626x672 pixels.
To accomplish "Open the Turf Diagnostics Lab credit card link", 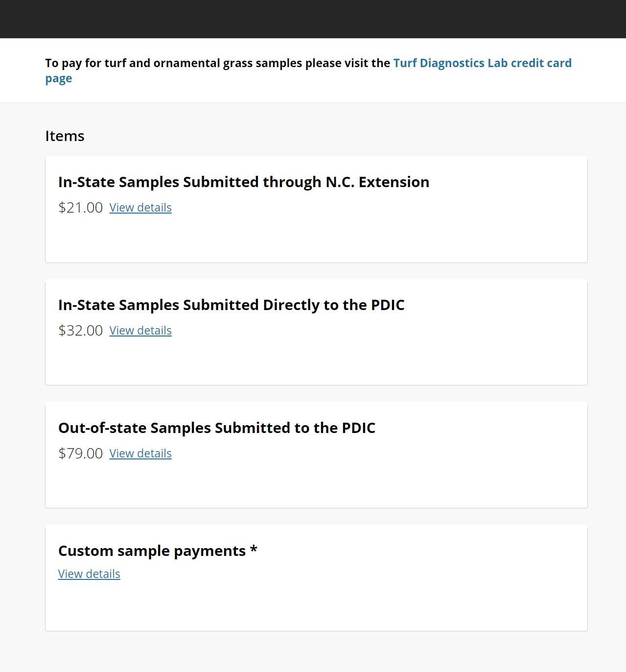I will point(482,63).
